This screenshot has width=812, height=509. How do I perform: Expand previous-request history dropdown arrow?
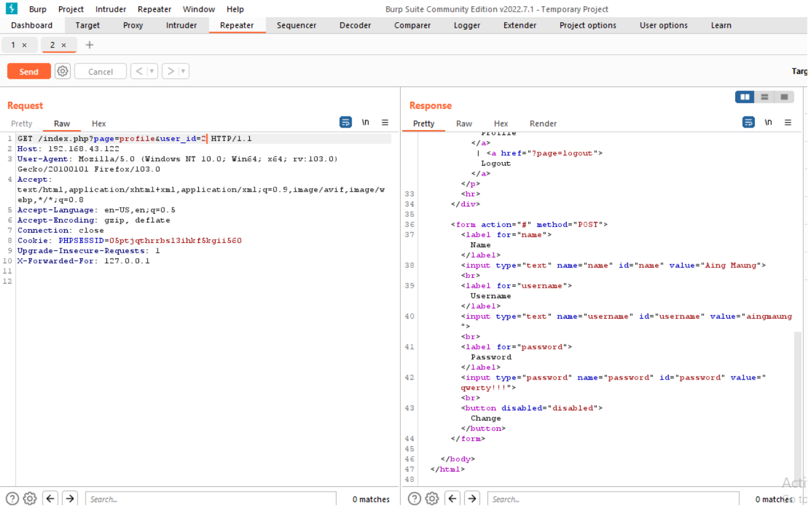[152, 71]
